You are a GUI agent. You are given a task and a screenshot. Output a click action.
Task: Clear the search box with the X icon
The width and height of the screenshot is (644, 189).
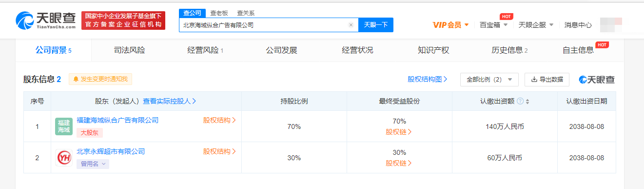[351, 25]
